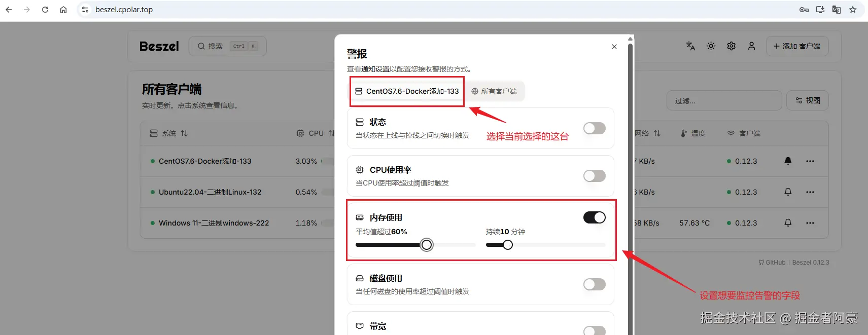Click the 0.12.3 version in Ubuntu22.04 row

746,192
